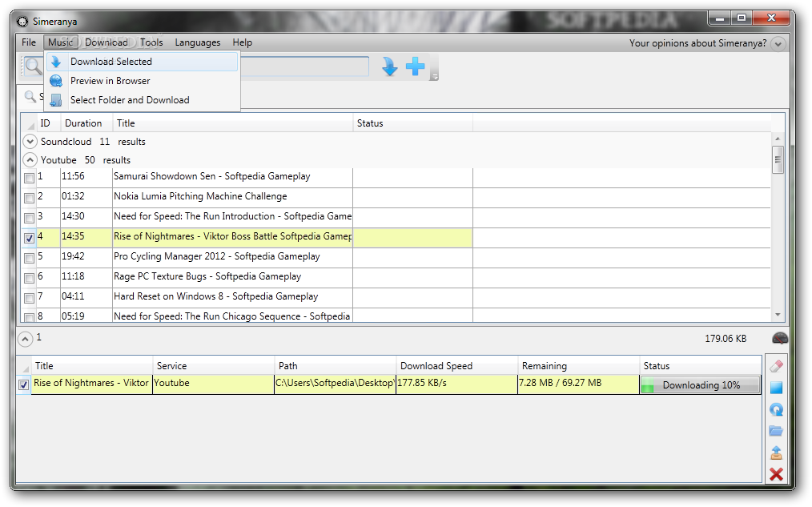Select the 'Nokia Lumia Pitching Machine Challenge' title

click(200, 196)
